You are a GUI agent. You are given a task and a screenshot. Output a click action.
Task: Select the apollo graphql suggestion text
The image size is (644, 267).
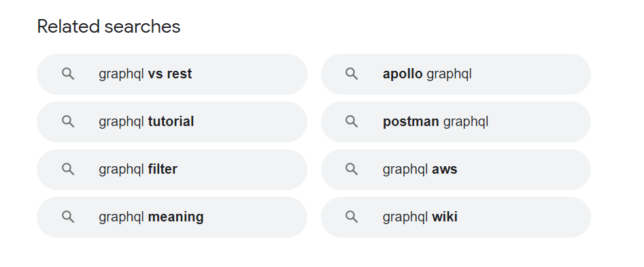pos(427,74)
